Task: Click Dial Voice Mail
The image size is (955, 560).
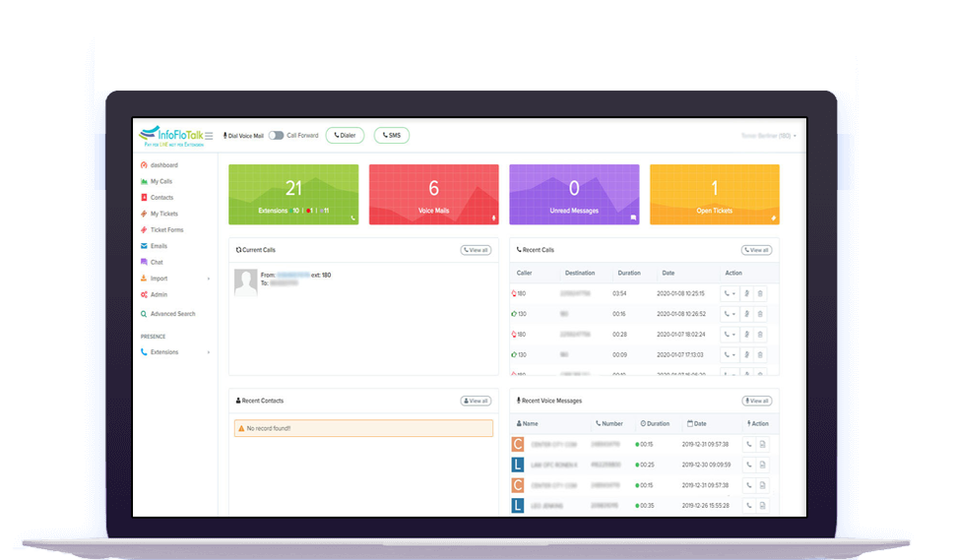Action: pos(243,136)
